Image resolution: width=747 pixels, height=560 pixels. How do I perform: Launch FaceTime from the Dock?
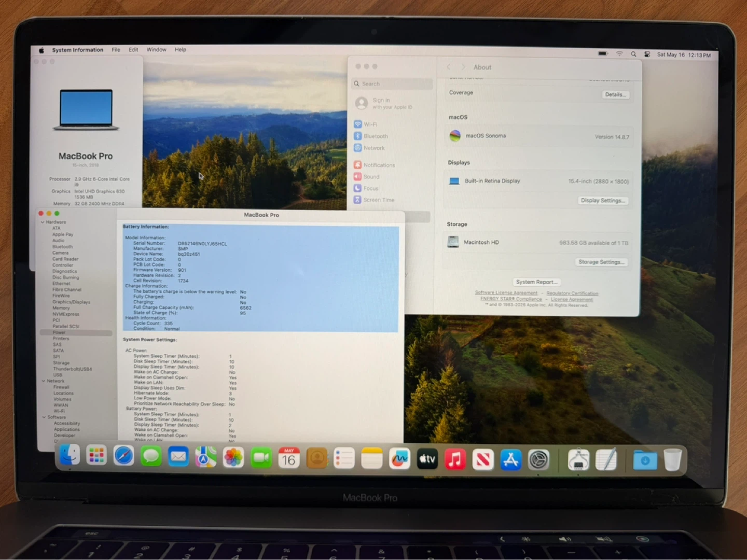click(x=261, y=458)
